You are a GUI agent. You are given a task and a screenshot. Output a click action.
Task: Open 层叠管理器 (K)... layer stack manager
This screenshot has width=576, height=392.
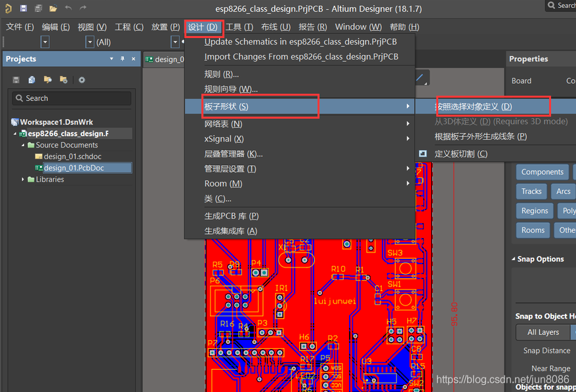(x=300, y=154)
